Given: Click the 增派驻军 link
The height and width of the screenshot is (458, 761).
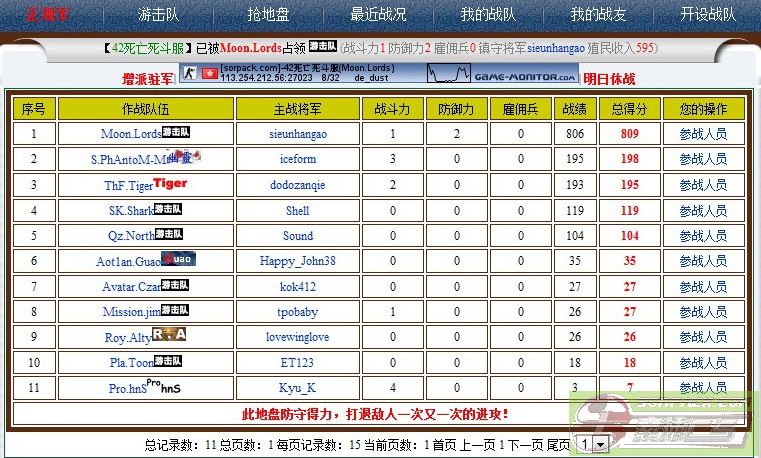Looking at the screenshot, I should click(148, 78).
